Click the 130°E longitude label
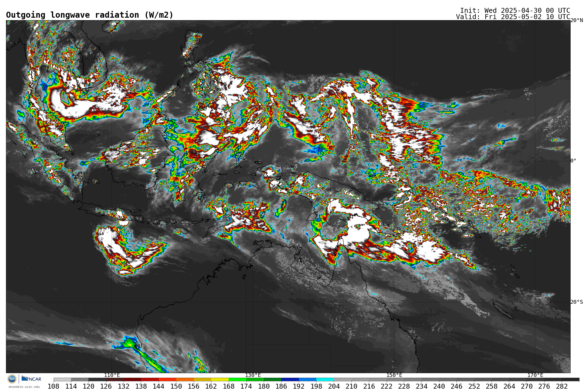Viewport: 588px width, 390px height. tap(253, 375)
